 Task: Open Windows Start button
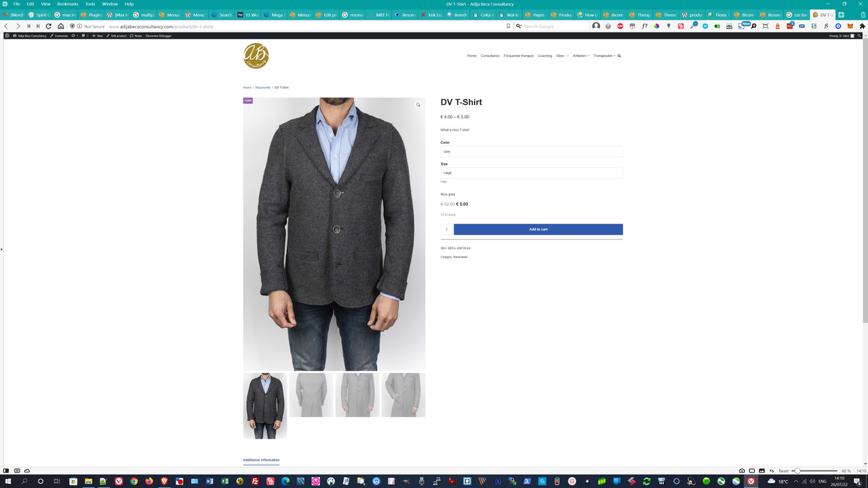point(8,481)
